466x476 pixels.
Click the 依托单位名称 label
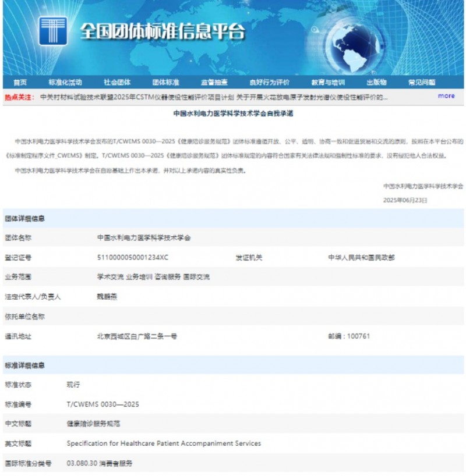point(24,317)
